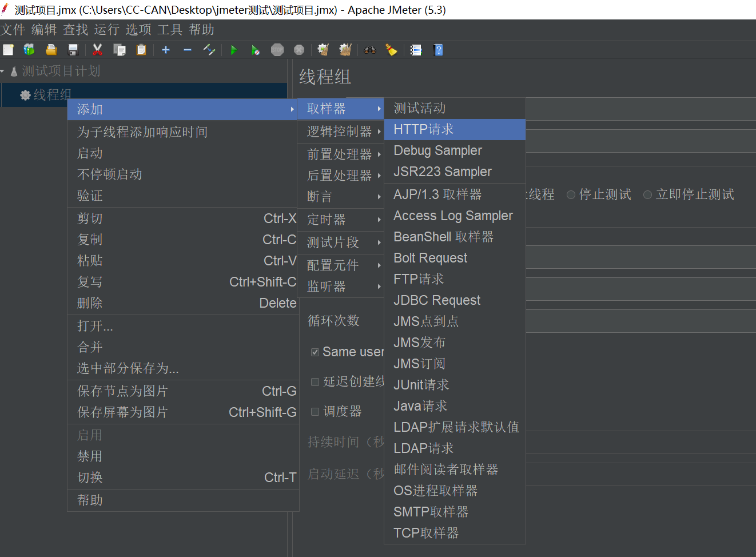Click the Help question mark icon

[x=438, y=50]
